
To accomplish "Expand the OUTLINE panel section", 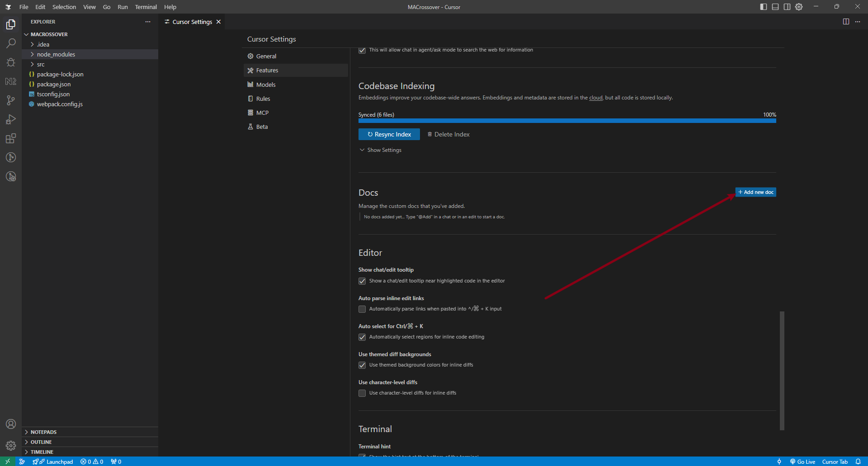I will [41, 442].
